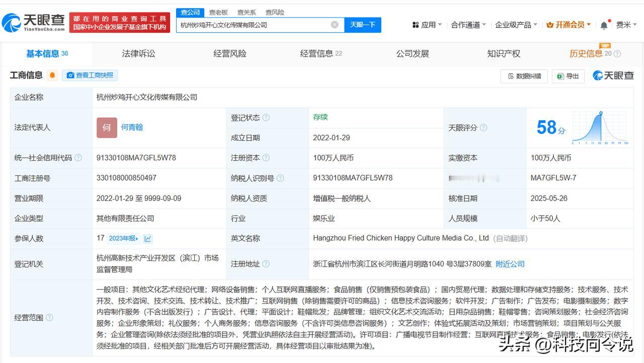Viewport: 644px width, 363px height.
Task: Open the trend chart icon beside 2023年报
Action: click(147, 238)
